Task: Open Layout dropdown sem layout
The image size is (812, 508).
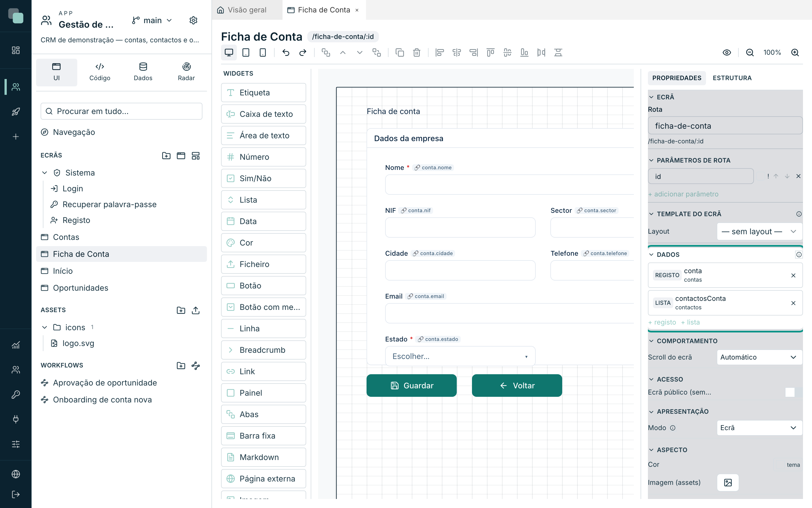Action: (x=759, y=231)
